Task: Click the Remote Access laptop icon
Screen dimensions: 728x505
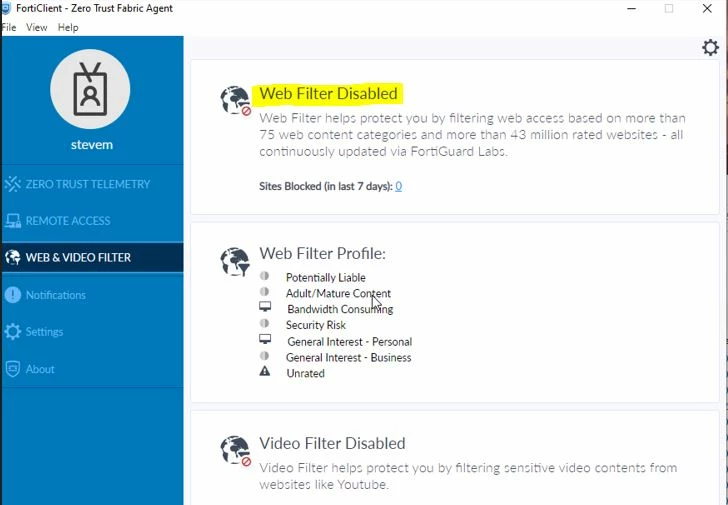Action: click(x=13, y=221)
